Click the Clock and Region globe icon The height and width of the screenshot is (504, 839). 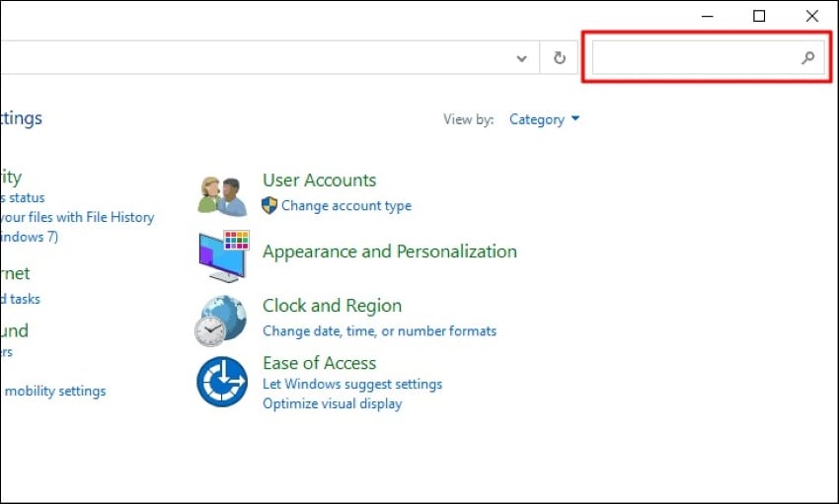click(x=221, y=320)
